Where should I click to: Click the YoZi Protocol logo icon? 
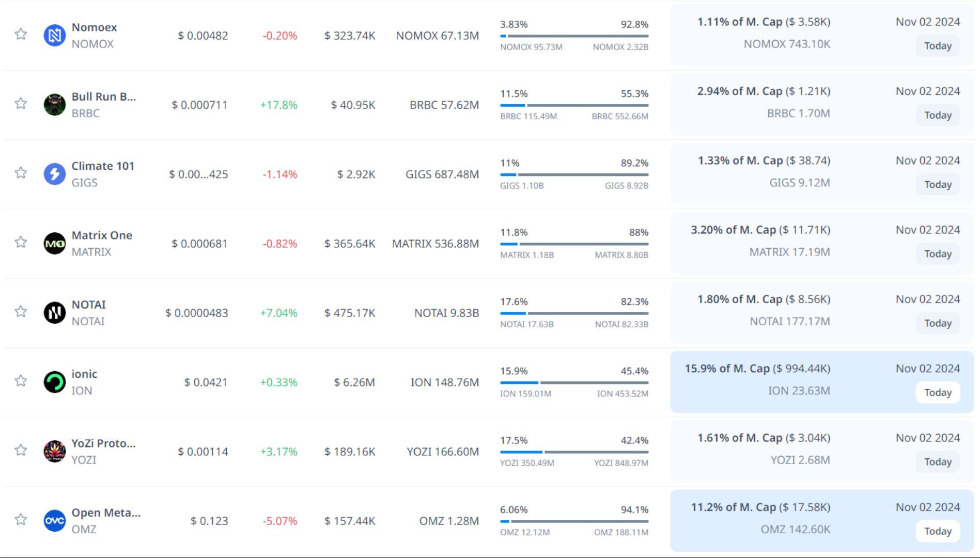coord(54,451)
